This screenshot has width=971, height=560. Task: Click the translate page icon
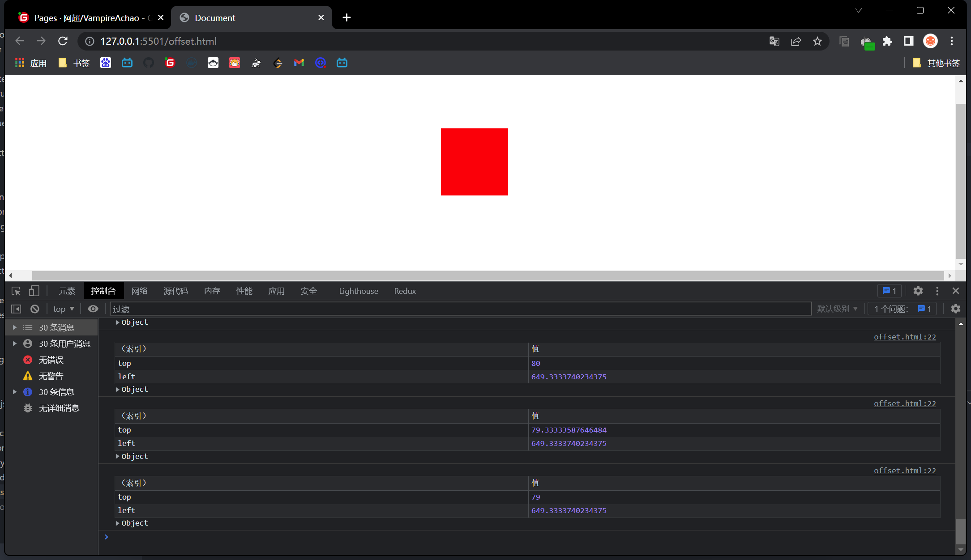[x=774, y=41]
